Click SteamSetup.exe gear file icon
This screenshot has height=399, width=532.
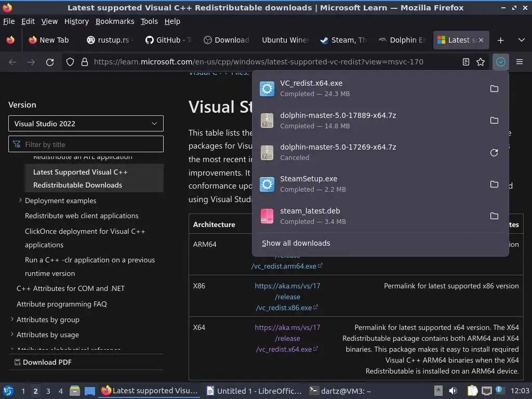coord(267,184)
